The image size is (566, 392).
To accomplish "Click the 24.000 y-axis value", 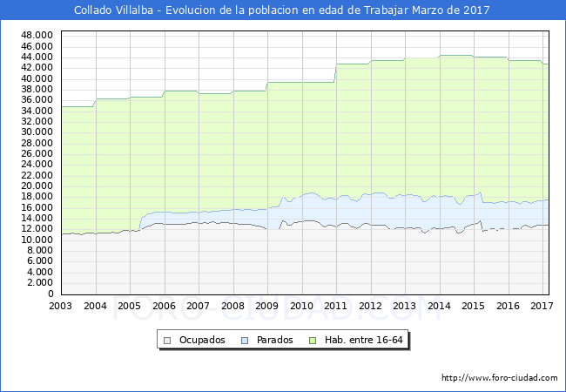I will 37,165.
